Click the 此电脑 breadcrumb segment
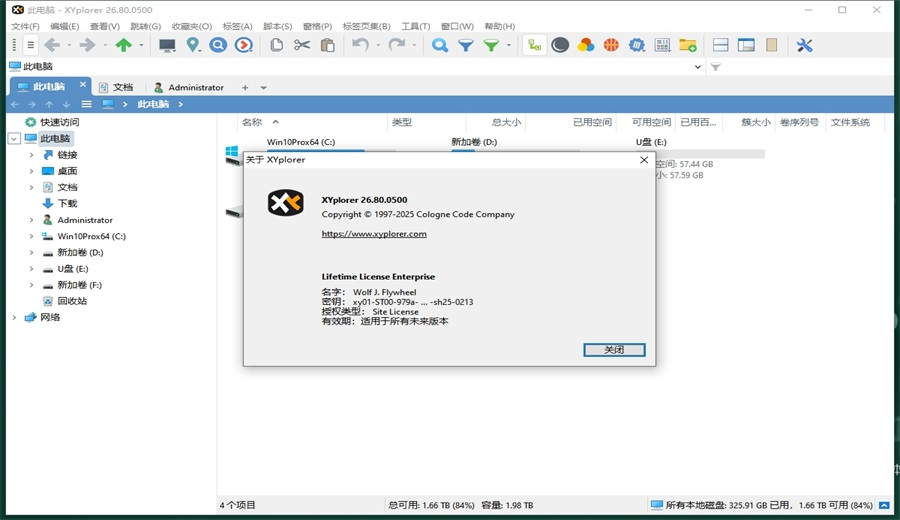The image size is (900, 520). pos(153,104)
